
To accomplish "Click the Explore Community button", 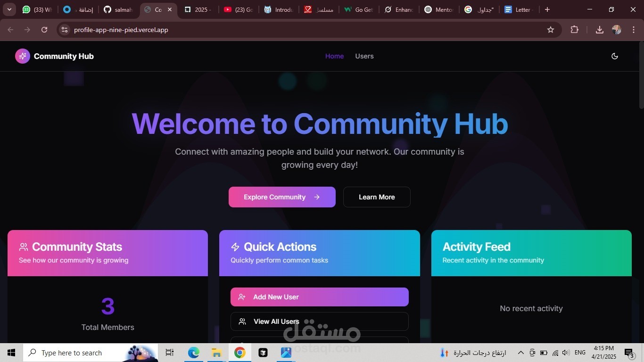I will (282, 197).
